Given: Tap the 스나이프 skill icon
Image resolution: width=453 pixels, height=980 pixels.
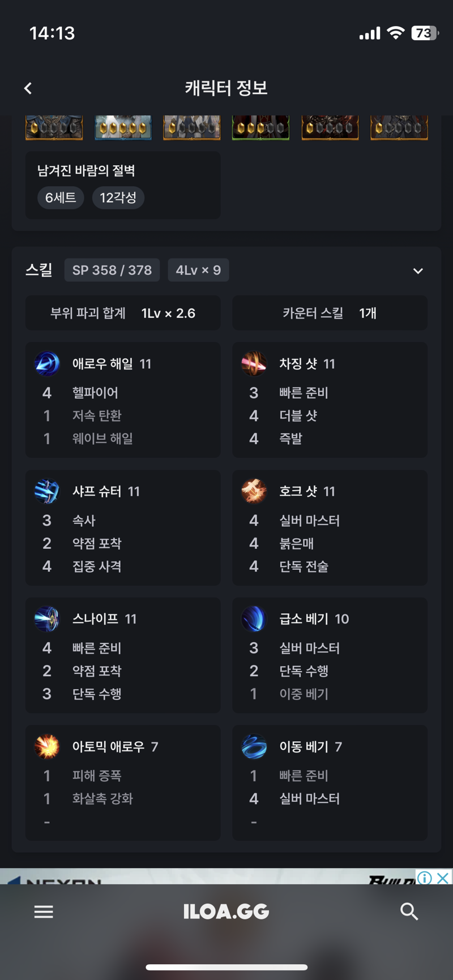Looking at the screenshot, I should click(x=47, y=619).
